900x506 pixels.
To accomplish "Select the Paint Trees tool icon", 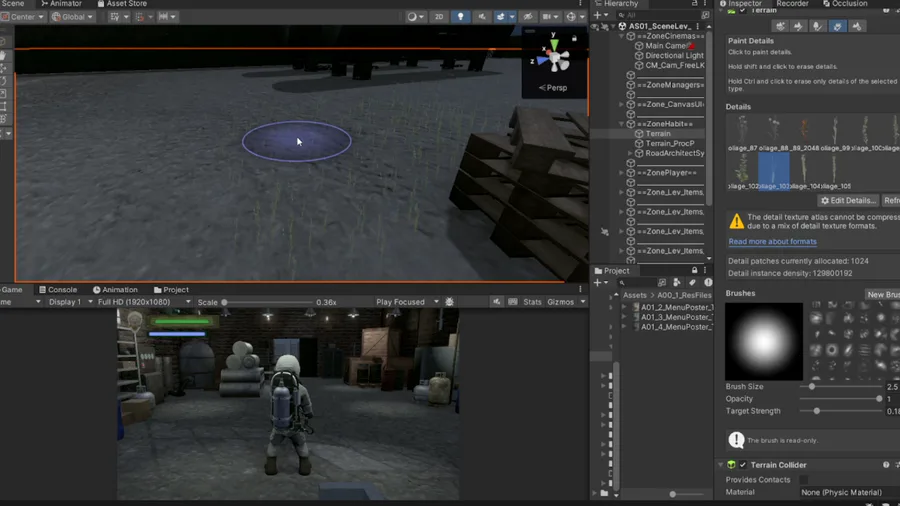I will (818, 26).
